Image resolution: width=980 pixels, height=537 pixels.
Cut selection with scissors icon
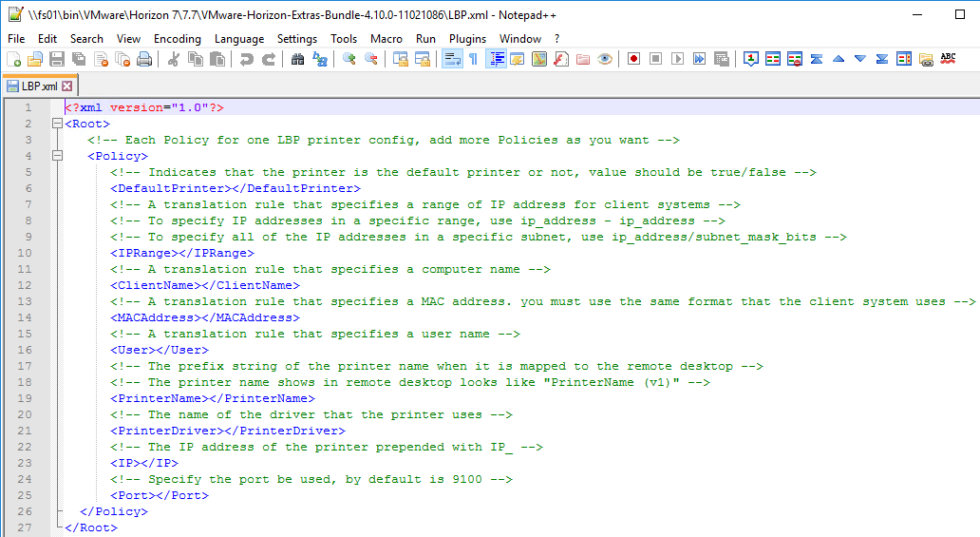(x=174, y=59)
